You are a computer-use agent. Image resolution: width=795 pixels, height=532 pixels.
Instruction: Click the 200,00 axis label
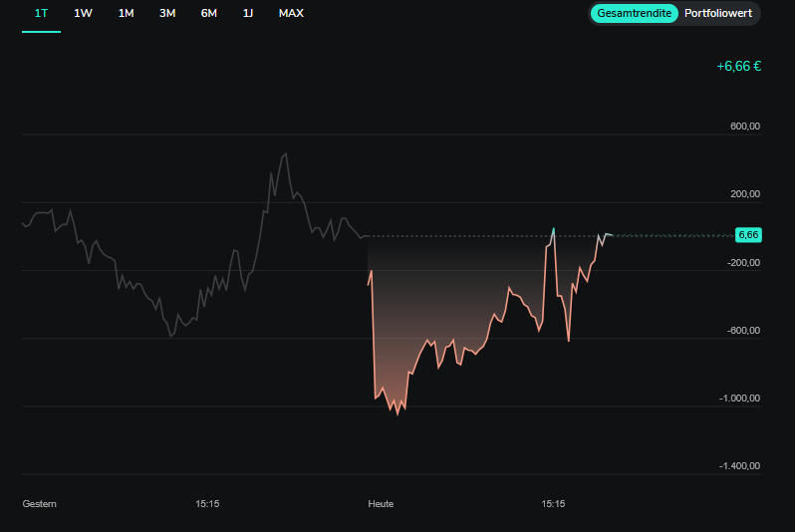(x=745, y=194)
